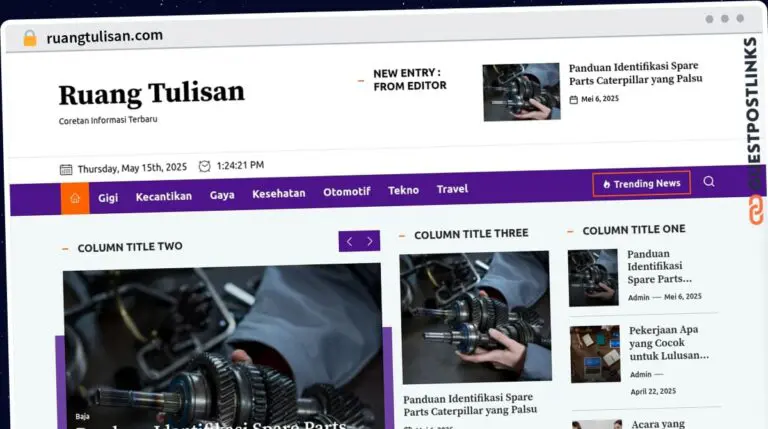The width and height of the screenshot is (768, 429).
Task: Open the search magnifier icon
Action: click(709, 182)
